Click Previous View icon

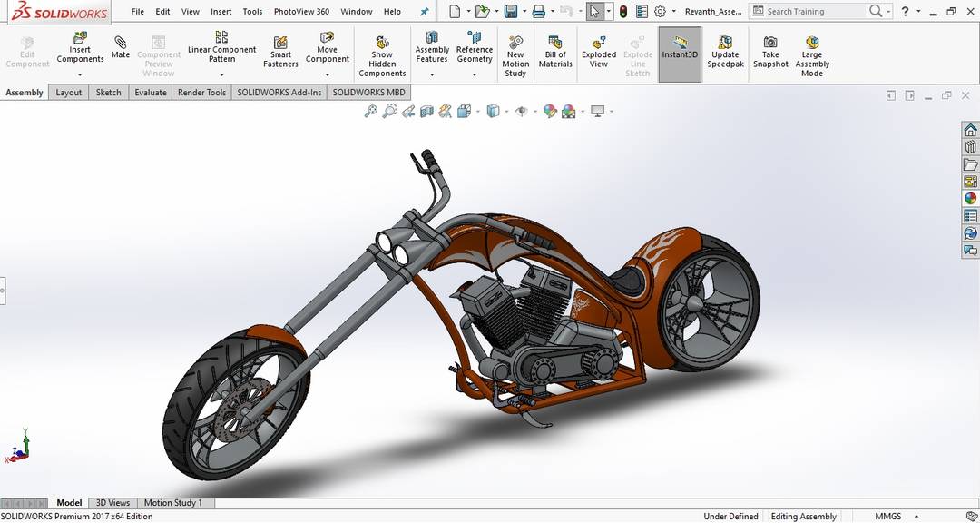point(408,112)
